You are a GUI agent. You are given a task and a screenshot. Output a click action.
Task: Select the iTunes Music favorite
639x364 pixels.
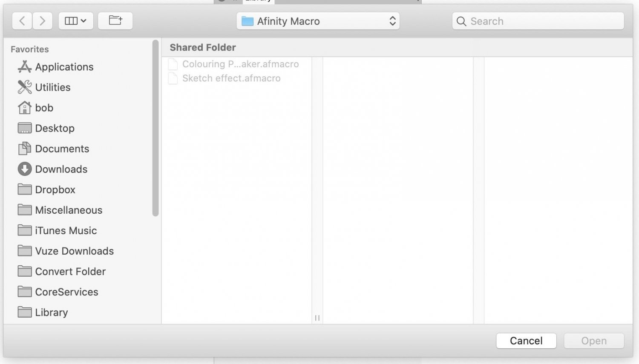tap(66, 230)
